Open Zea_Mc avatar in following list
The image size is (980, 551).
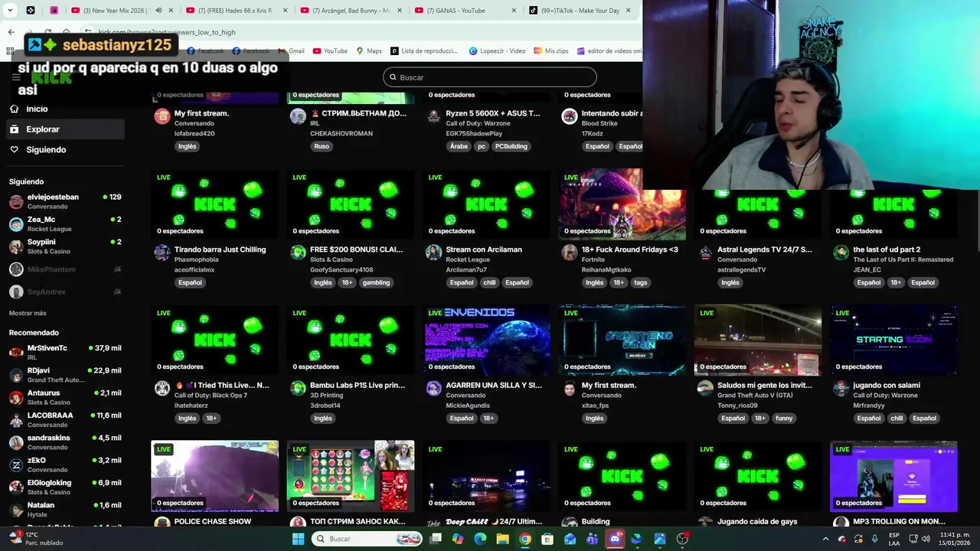tap(16, 224)
